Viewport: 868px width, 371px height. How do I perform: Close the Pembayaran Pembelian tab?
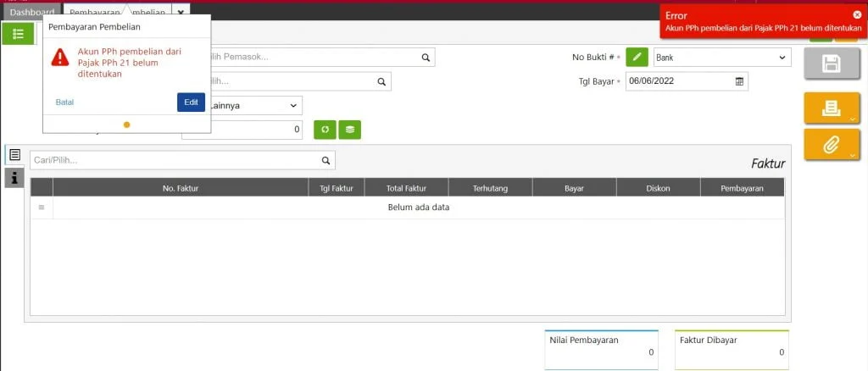click(x=181, y=13)
